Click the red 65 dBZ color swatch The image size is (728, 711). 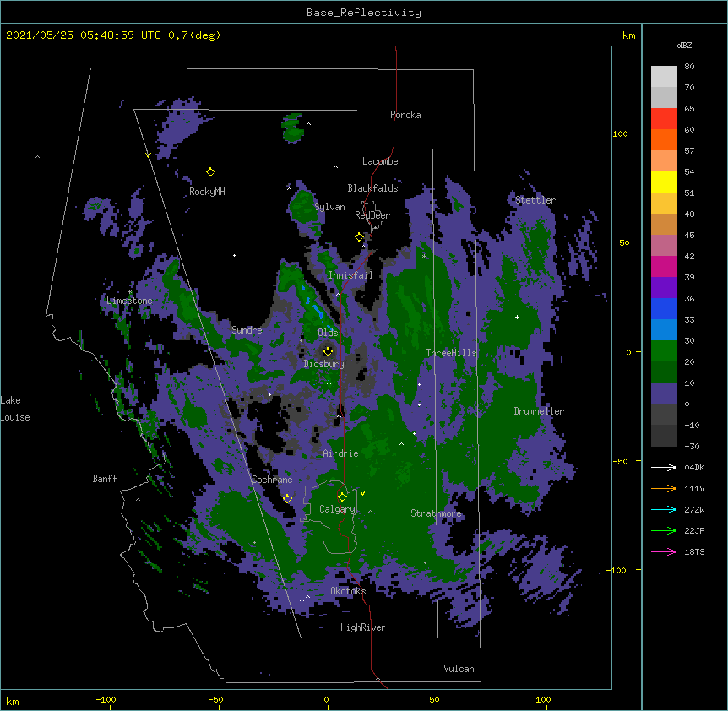664,118
